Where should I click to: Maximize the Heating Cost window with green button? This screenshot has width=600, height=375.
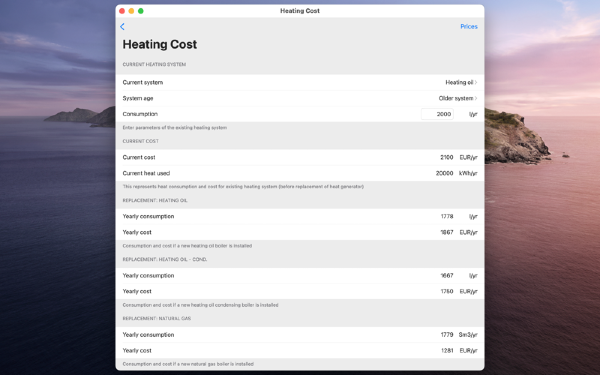tap(141, 11)
